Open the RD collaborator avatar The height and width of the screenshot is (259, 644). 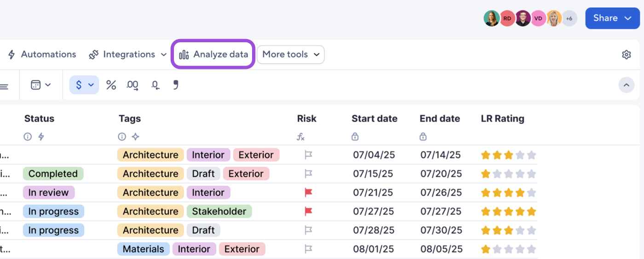click(507, 18)
